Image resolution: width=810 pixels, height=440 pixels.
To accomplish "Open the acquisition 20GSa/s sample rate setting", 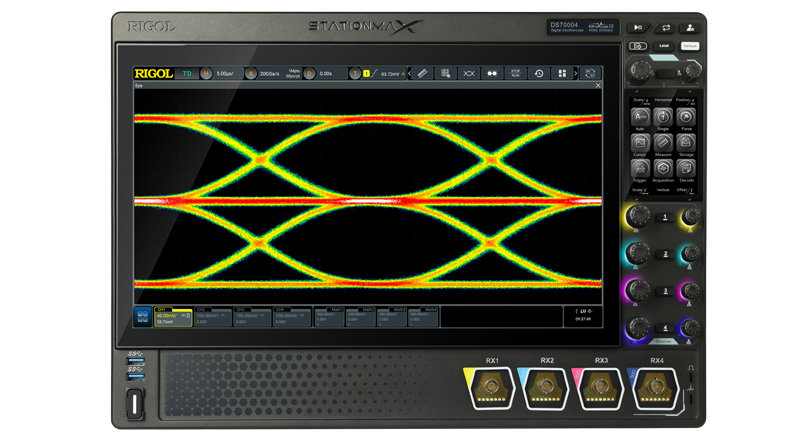I will pos(270,73).
